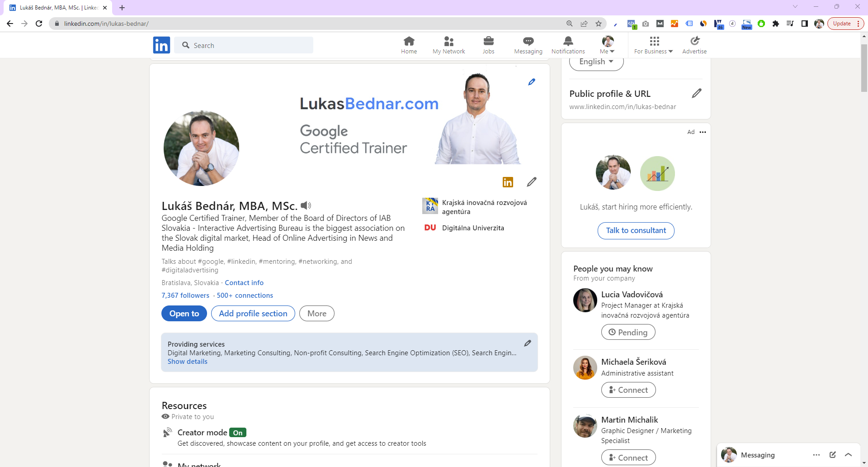This screenshot has height=467, width=868.
Task: Open the Open to options button
Action: (x=184, y=314)
